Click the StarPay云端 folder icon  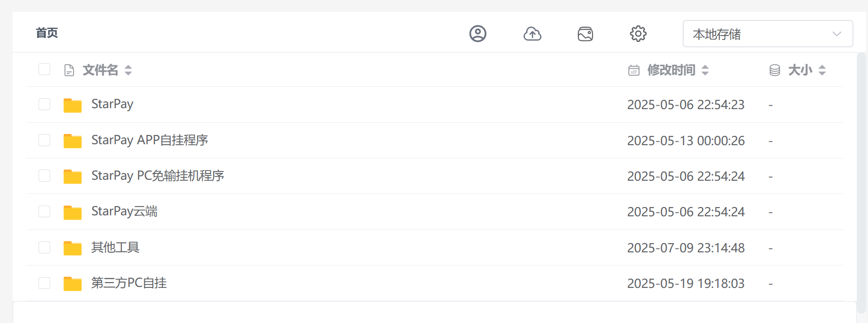pos(73,212)
